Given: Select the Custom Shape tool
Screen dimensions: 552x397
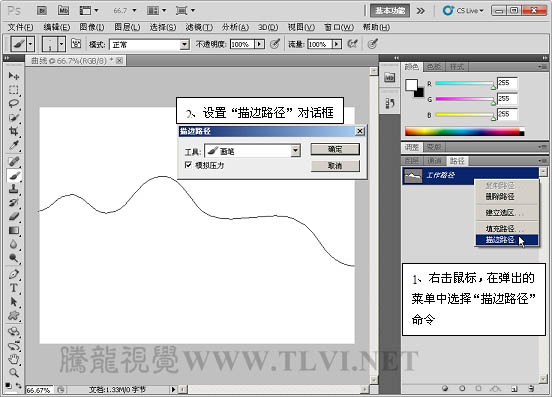Looking at the screenshot, I should point(14,315).
